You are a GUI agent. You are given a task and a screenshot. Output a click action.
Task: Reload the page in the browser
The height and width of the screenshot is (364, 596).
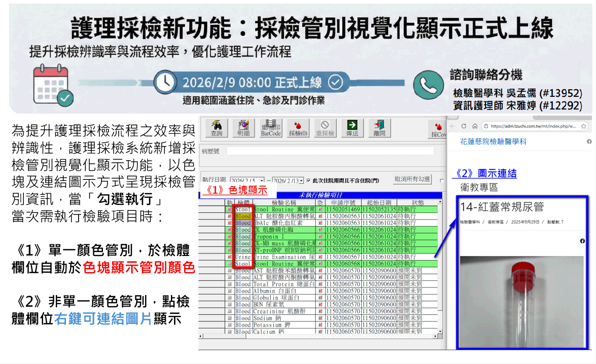pos(464,126)
